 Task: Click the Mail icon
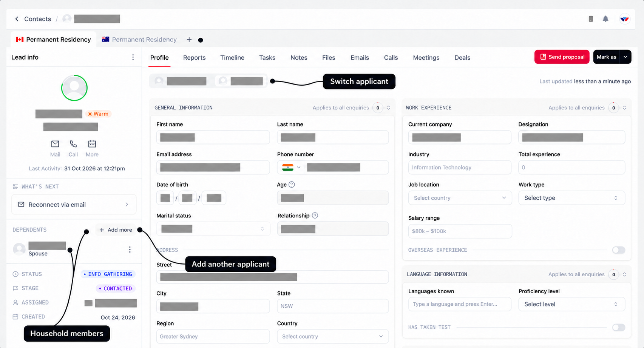click(55, 144)
